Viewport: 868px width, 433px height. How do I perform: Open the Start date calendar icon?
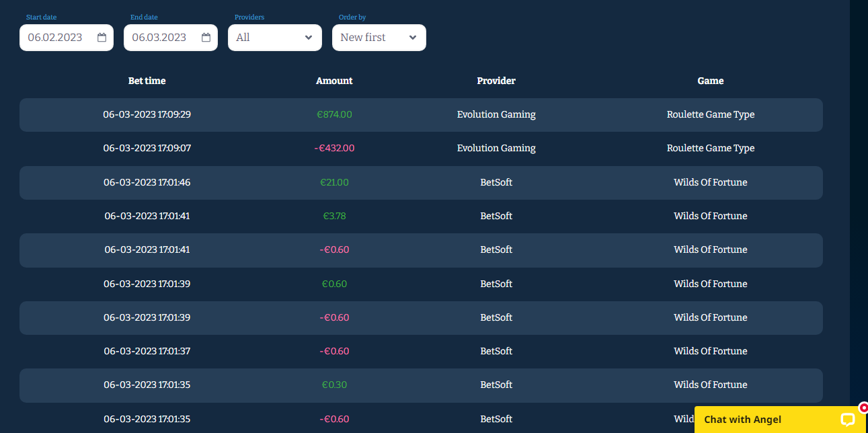(x=102, y=38)
